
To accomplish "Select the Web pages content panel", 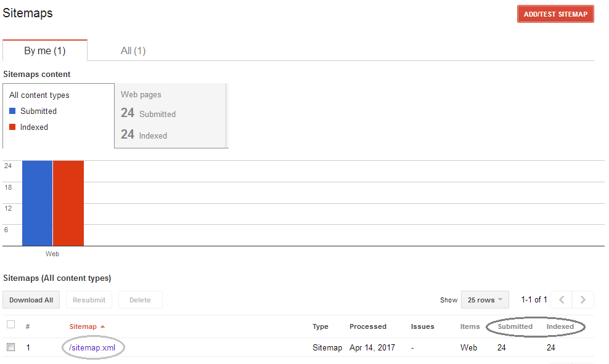I will tap(170, 116).
